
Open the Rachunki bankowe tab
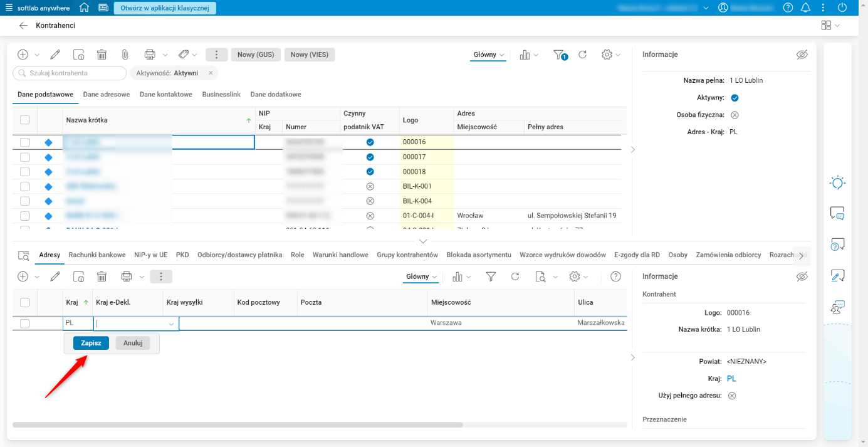point(97,255)
